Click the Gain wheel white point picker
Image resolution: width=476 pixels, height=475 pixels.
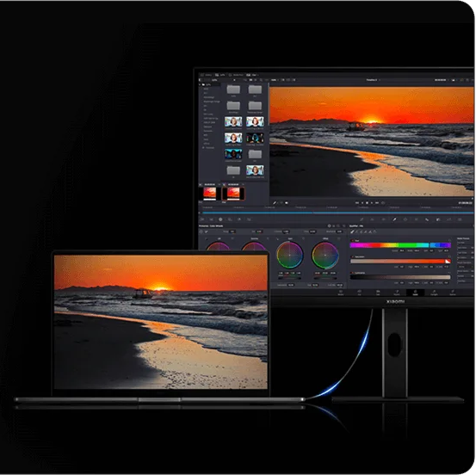coord(277,239)
